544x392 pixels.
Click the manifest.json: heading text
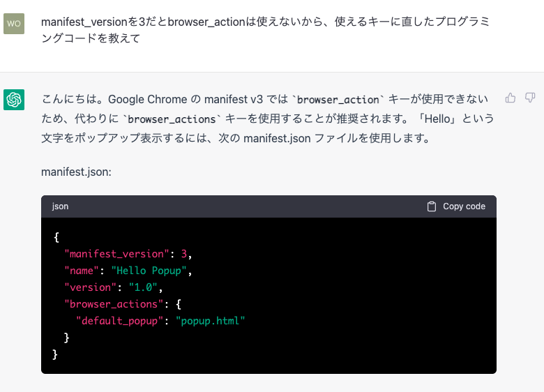click(76, 172)
